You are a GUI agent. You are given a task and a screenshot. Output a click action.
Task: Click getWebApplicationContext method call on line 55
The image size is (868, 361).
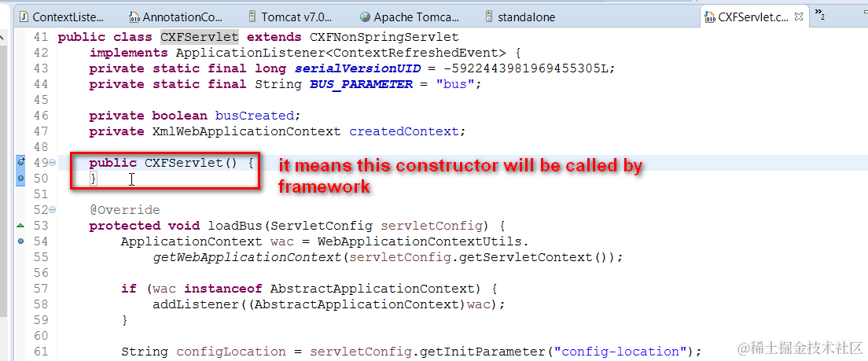247,257
